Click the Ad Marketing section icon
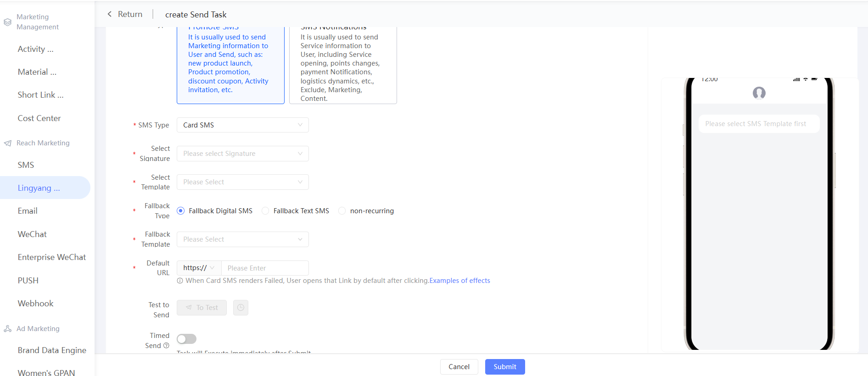This screenshot has height=376, width=868. tap(7, 329)
